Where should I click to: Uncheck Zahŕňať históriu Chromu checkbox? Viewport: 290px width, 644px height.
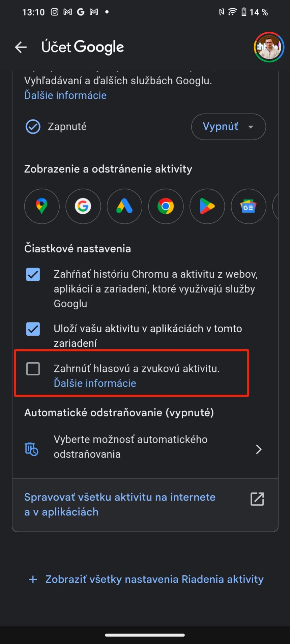pos(33,275)
